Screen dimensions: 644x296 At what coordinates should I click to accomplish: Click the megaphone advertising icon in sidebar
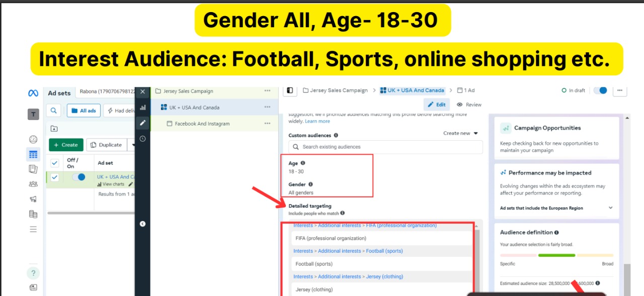[x=33, y=199]
